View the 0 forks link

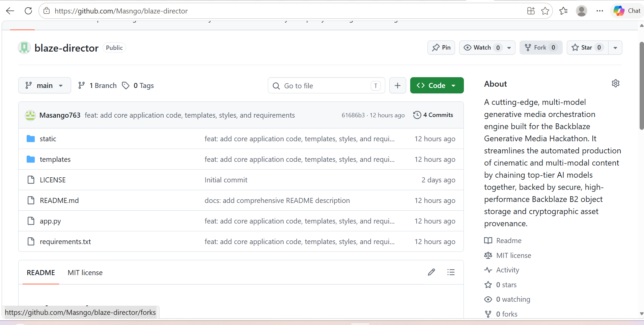click(x=501, y=314)
